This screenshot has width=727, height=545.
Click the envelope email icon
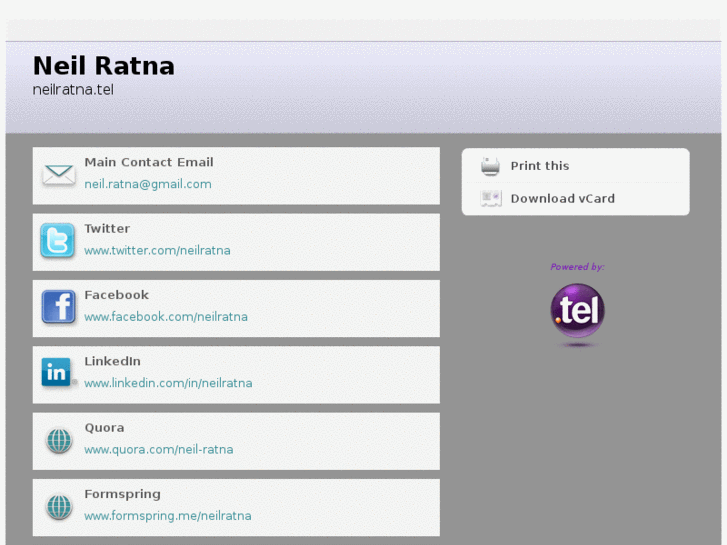point(58,175)
